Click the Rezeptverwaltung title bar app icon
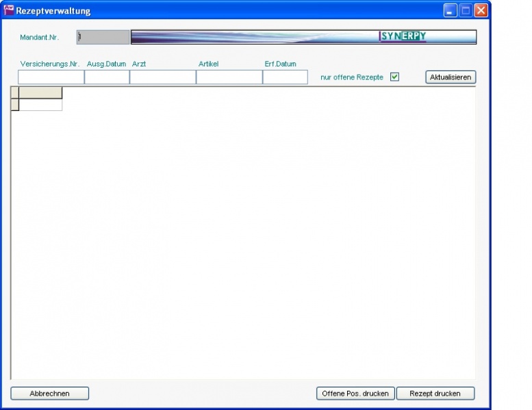 (10, 11)
